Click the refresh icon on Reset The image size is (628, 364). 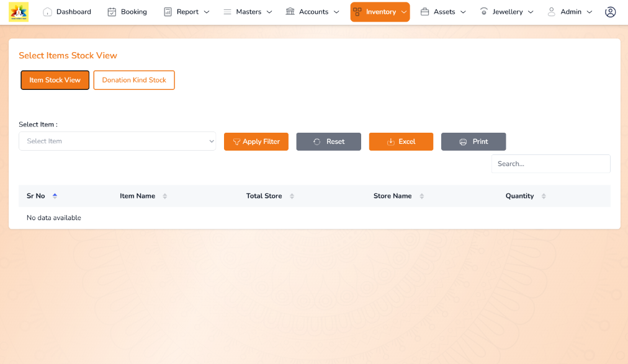tap(317, 141)
